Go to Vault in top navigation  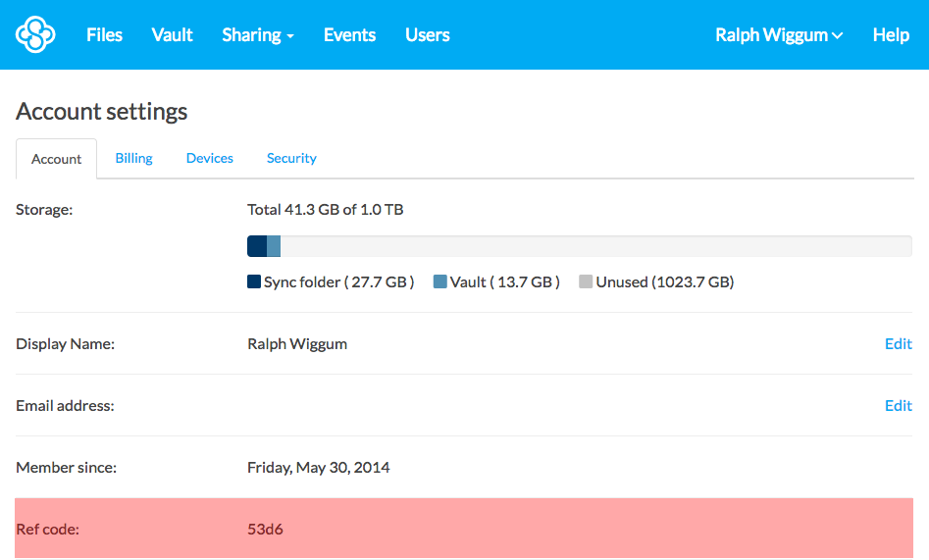(172, 35)
